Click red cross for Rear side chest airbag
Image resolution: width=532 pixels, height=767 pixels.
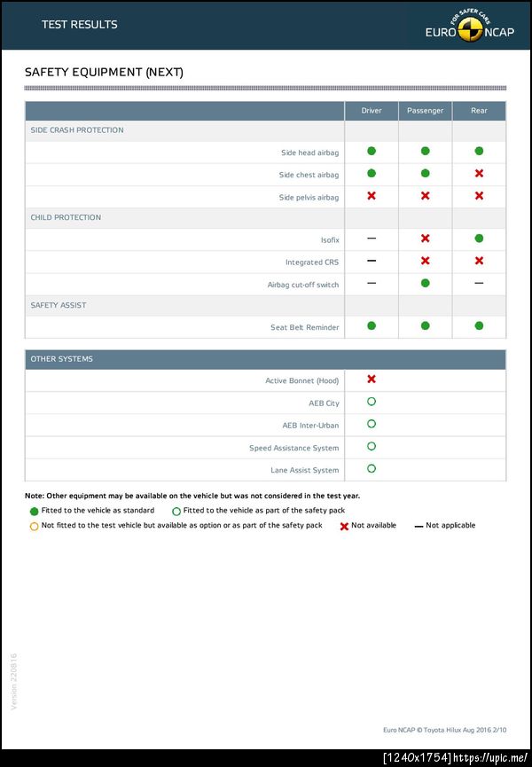[x=479, y=173]
